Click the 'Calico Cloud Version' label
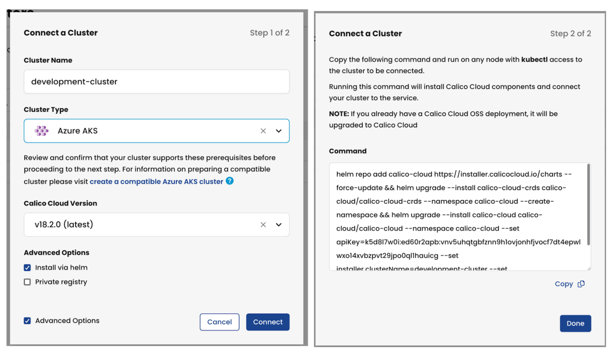This screenshot has height=364, width=612. (x=60, y=203)
